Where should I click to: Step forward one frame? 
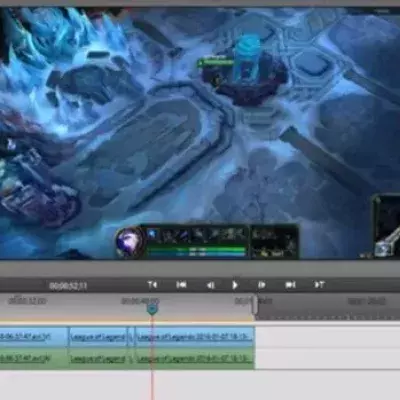tap(262, 285)
